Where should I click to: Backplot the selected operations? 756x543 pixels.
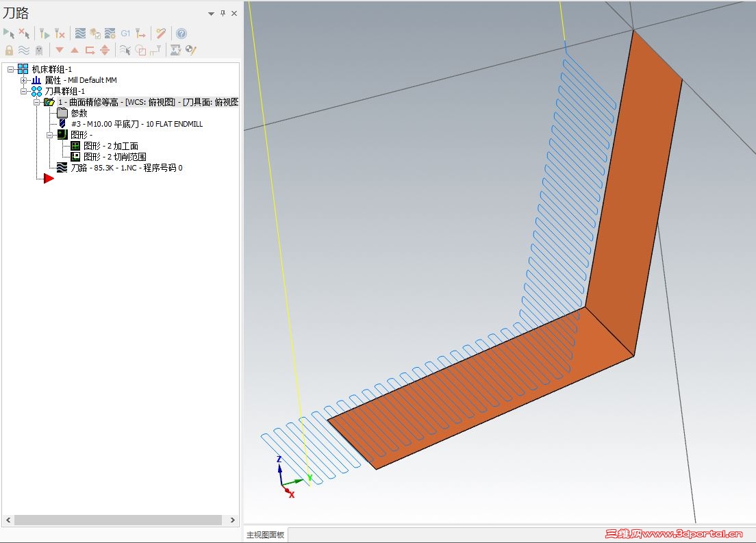pyautogui.click(x=81, y=34)
